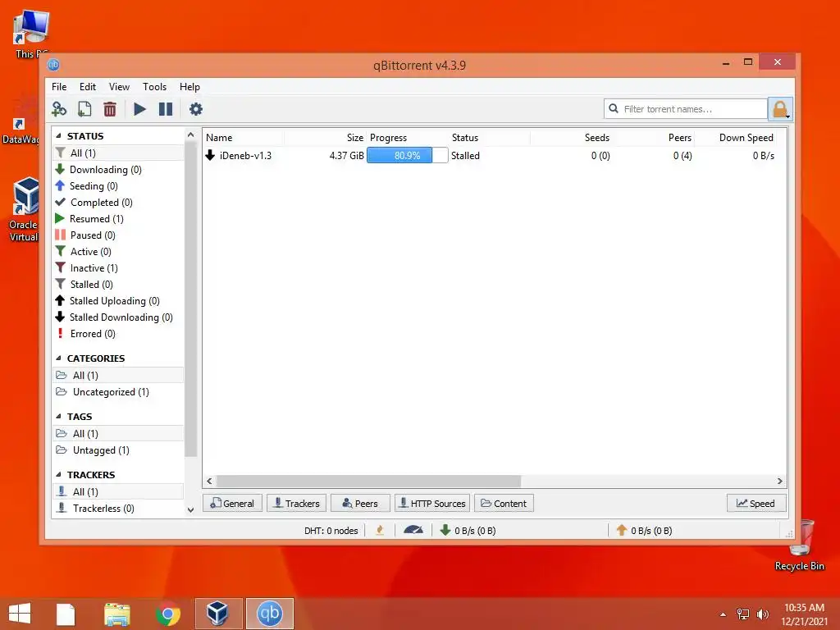The image size is (840, 630).
Task: Switch to the HTTP Sources tab
Action: click(x=432, y=504)
